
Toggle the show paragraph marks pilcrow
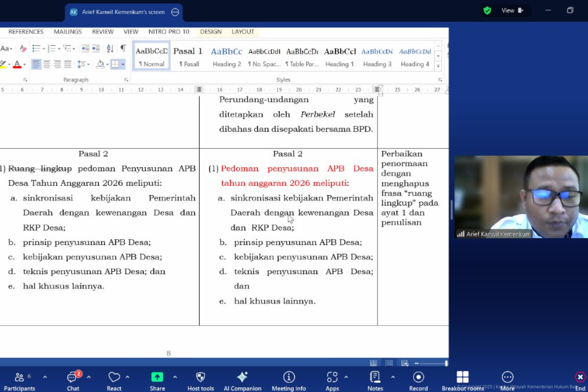tap(123, 48)
